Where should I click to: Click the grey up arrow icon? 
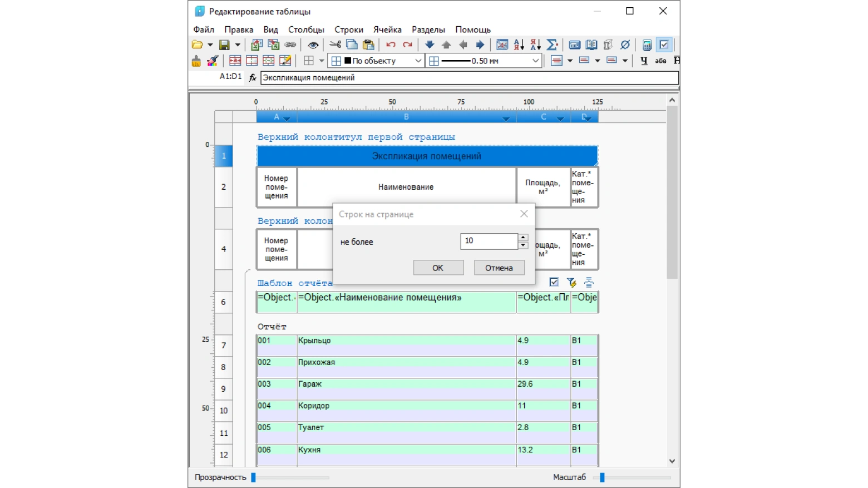tap(446, 45)
